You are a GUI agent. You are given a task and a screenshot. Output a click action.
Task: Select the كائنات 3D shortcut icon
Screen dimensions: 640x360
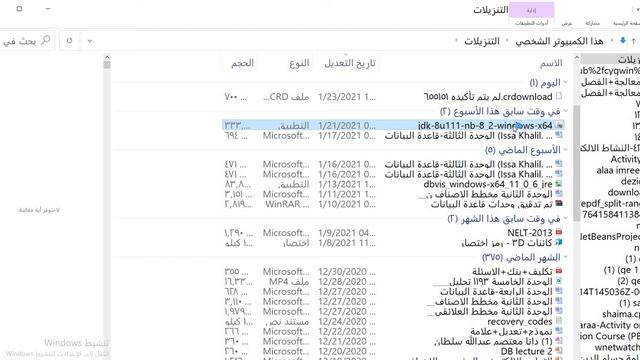pyautogui.click(x=559, y=242)
